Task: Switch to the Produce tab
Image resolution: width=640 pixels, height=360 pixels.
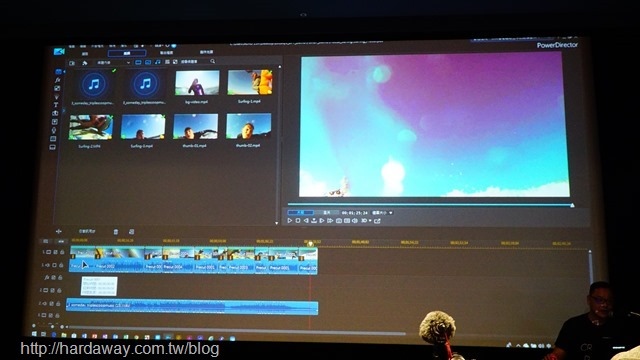Action: click(x=166, y=53)
